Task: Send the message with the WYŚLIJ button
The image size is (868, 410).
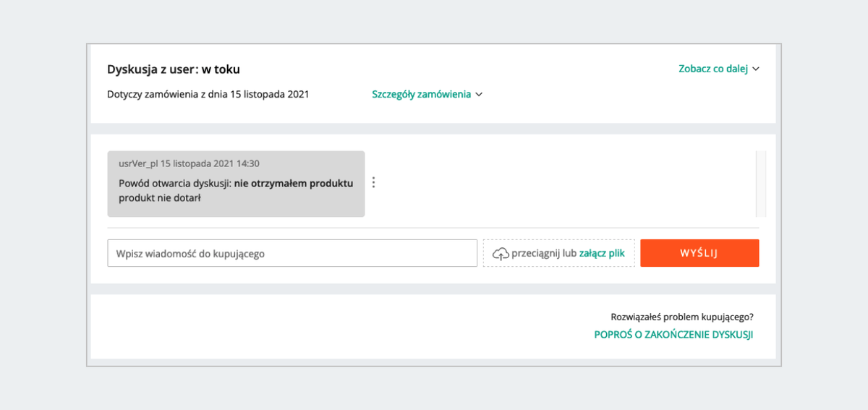Action: [x=699, y=253]
